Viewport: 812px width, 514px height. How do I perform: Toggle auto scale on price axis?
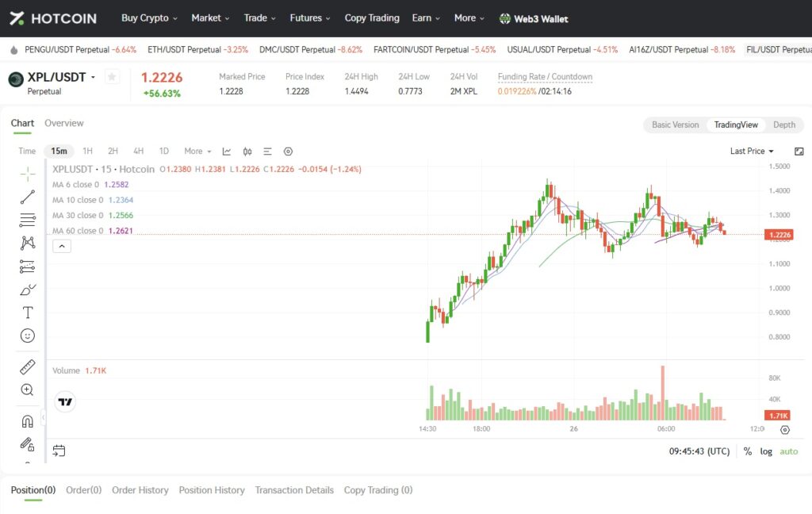pos(788,451)
